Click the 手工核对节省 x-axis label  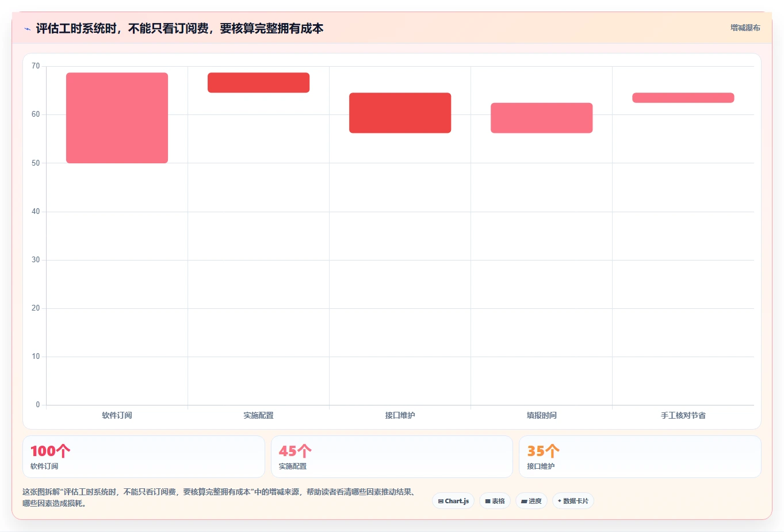click(683, 415)
